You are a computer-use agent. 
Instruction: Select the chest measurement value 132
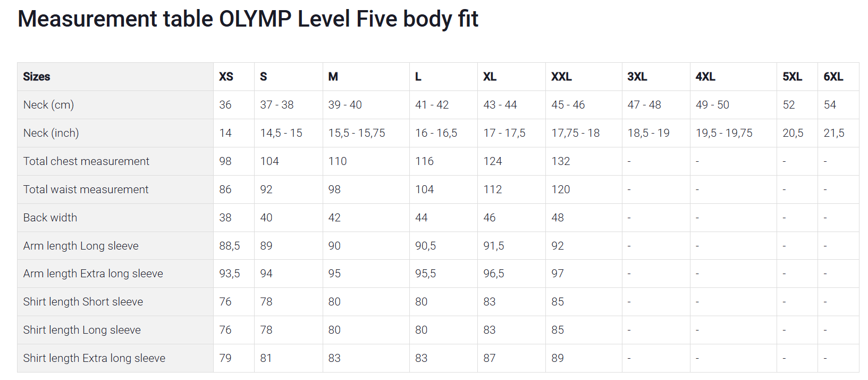[x=560, y=161]
